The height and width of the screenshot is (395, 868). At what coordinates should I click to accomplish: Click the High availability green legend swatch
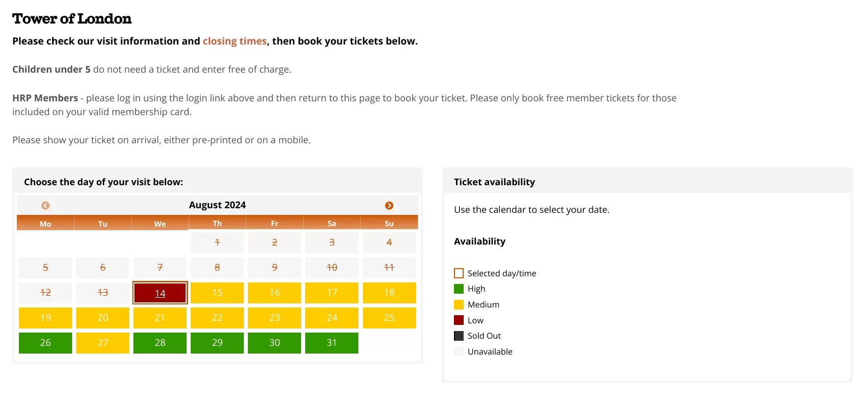[459, 289]
